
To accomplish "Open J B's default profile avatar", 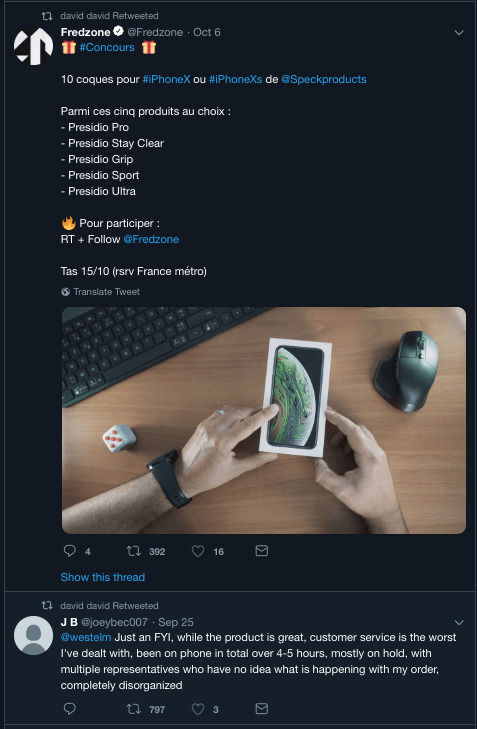I will [x=33, y=635].
